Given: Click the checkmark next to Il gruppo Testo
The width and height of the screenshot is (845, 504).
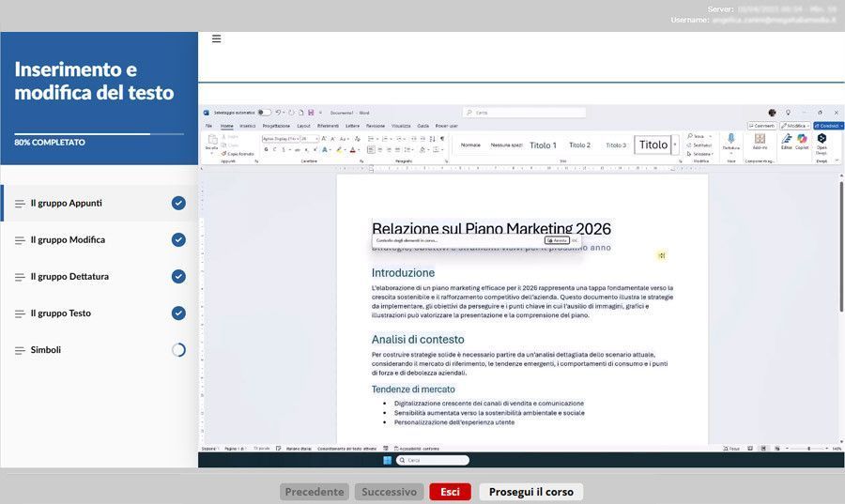Looking at the screenshot, I should pyautogui.click(x=178, y=313).
